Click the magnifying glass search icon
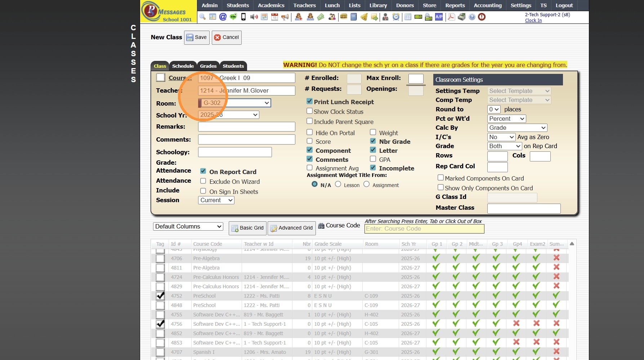This screenshot has height=360, width=644. tap(202, 17)
